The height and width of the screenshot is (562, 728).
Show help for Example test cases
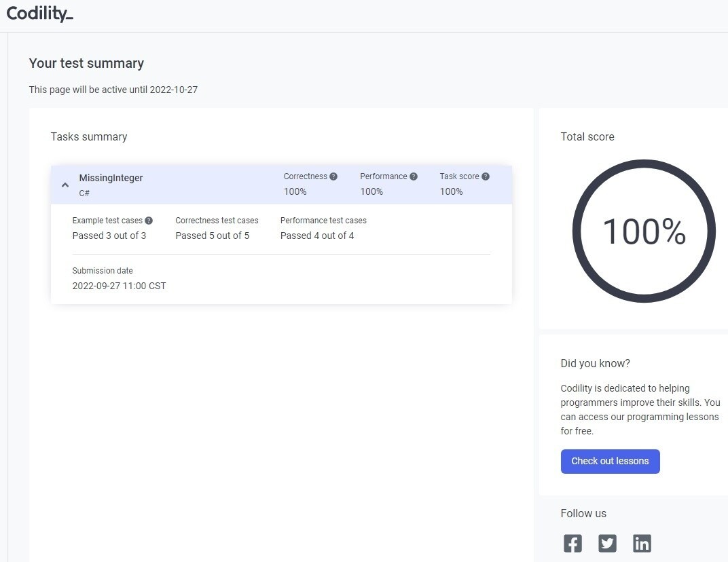point(149,221)
